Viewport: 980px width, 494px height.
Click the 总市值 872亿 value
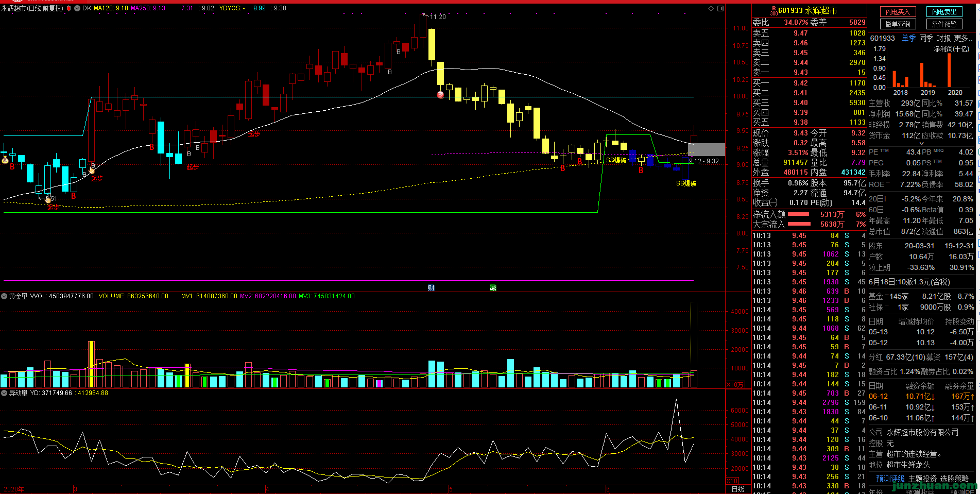click(912, 231)
